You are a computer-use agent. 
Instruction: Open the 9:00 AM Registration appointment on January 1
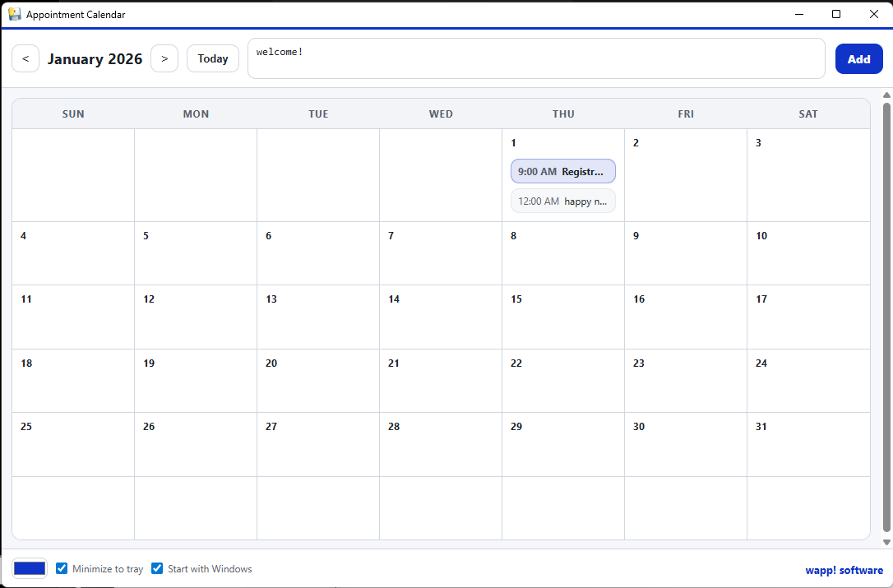pos(562,171)
